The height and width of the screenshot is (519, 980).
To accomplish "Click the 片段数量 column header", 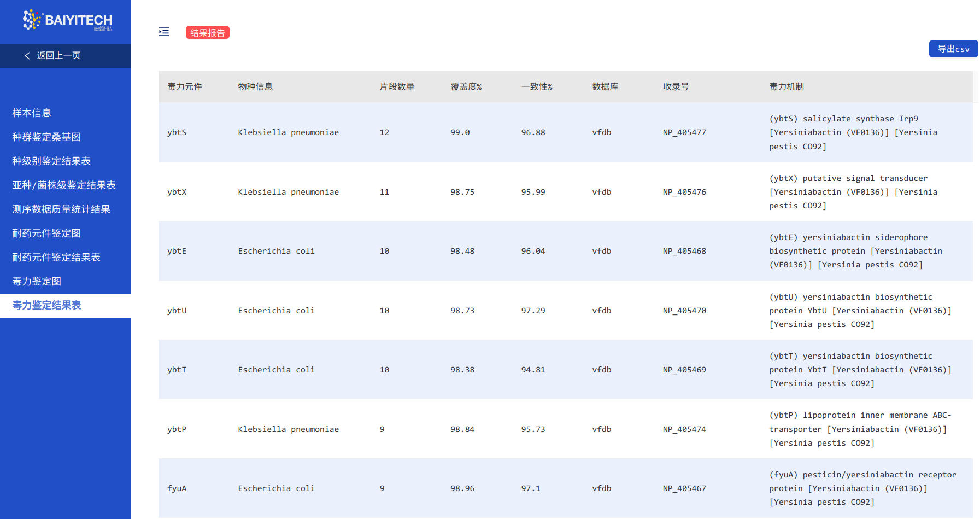I will tap(397, 86).
